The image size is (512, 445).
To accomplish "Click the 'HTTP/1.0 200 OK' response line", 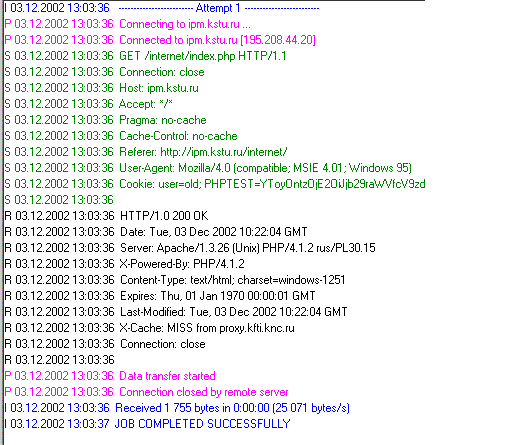I will [x=106, y=216].
